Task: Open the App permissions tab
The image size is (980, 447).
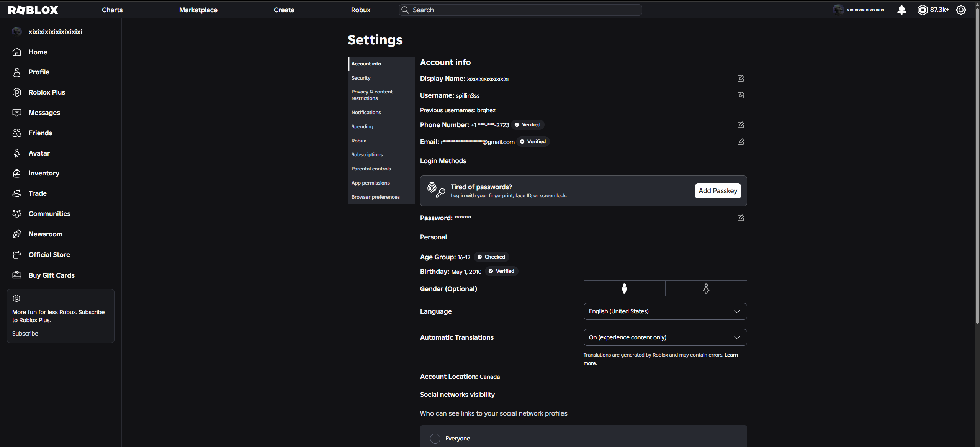Action: (381, 183)
